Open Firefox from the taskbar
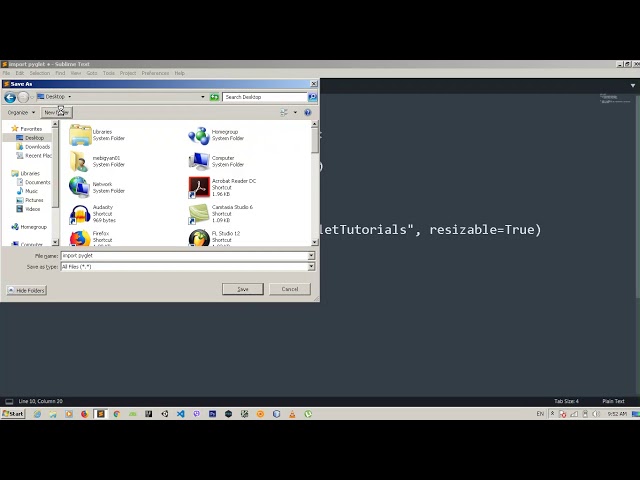The width and height of the screenshot is (640, 480). click(84, 414)
